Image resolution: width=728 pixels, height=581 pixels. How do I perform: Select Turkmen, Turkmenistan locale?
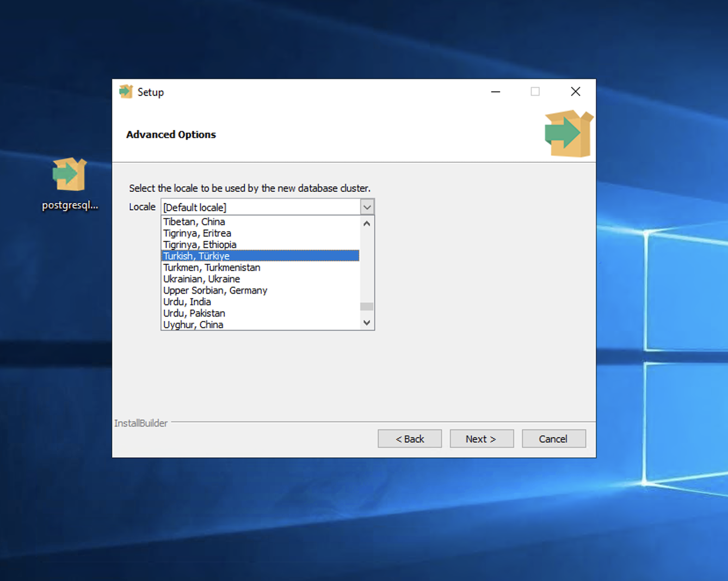click(x=212, y=267)
